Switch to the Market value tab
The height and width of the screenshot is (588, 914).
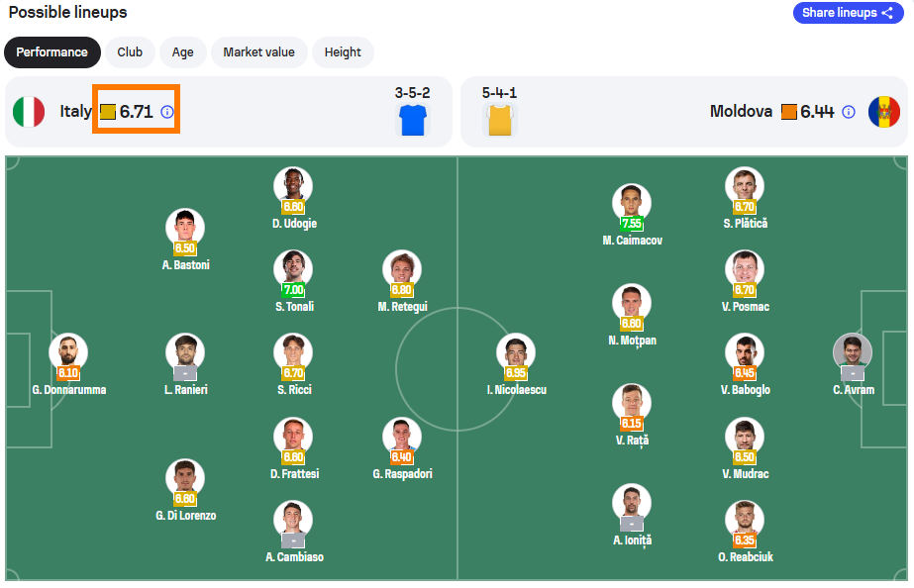click(258, 52)
